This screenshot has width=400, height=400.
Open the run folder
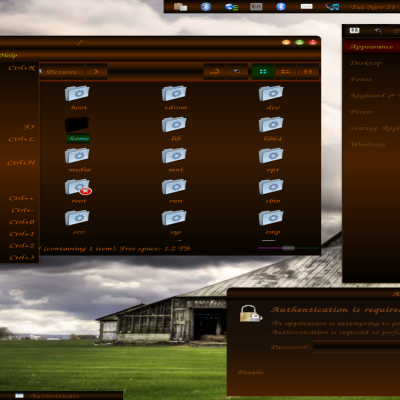[x=174, y=191]
